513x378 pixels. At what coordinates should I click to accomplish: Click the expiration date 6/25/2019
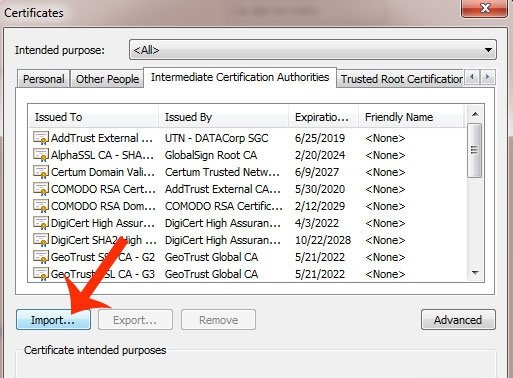click(320, 138)
